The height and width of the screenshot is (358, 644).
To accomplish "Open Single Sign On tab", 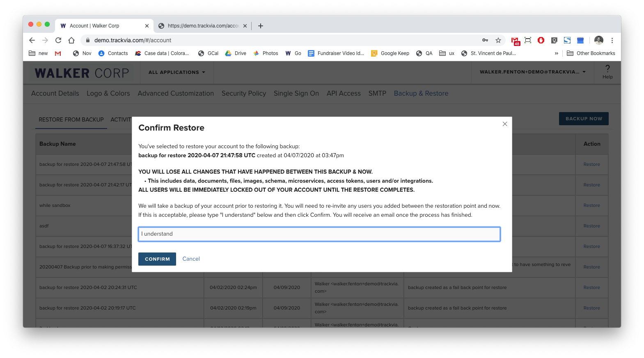I will (296, 94).
